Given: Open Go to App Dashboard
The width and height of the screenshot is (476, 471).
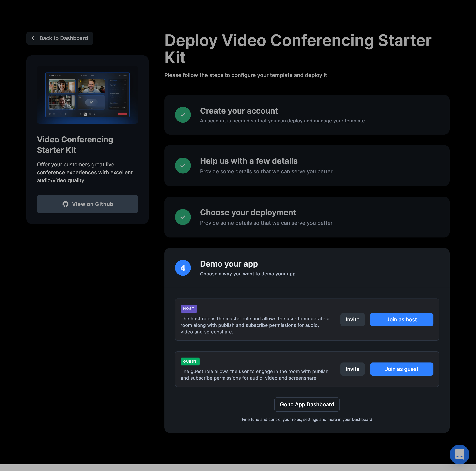Looking at the screenshot, I should pyautogui.click(x=307, y=404).
